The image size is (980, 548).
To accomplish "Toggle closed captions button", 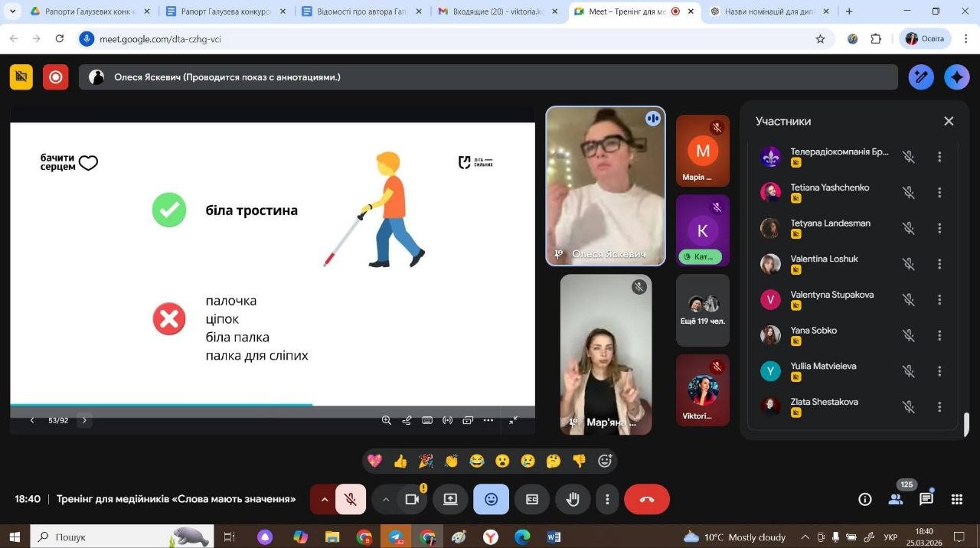I will coord(532,500).
